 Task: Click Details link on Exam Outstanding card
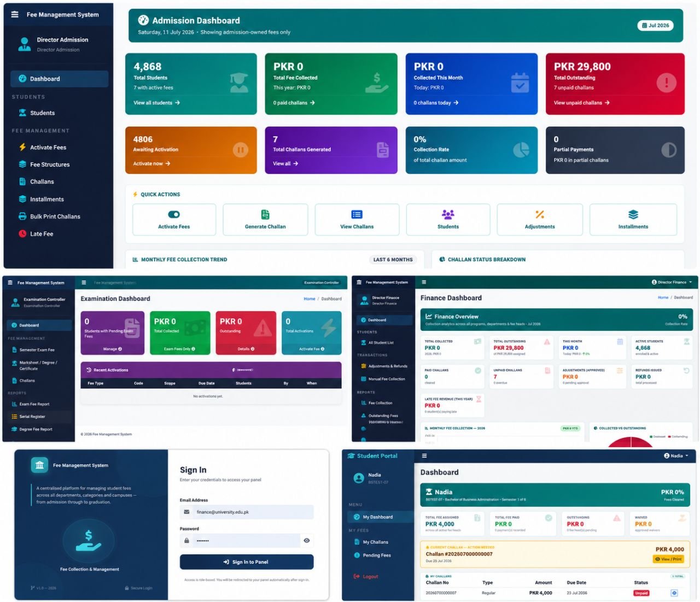[246, 349]
